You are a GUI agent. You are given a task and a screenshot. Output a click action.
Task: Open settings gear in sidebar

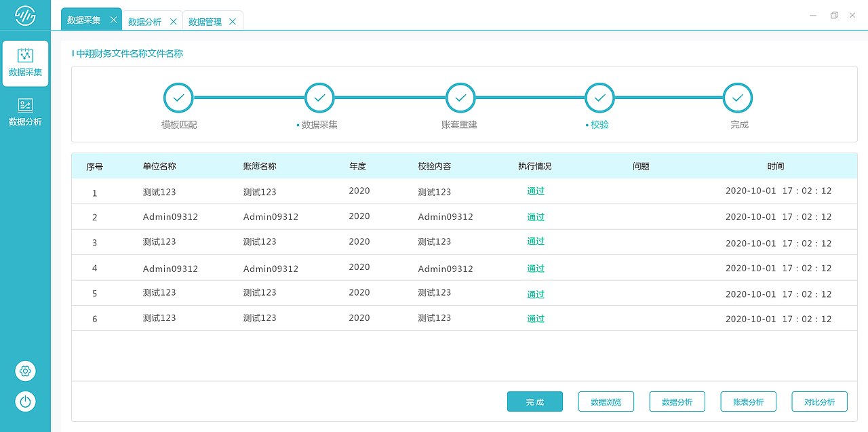[x=25, y=371]
